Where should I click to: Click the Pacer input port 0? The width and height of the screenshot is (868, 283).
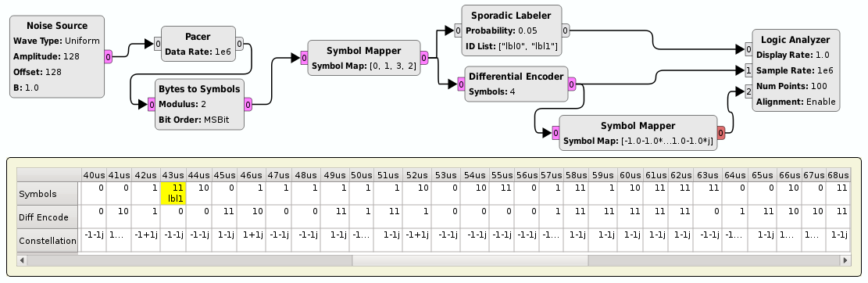[158, 44]
